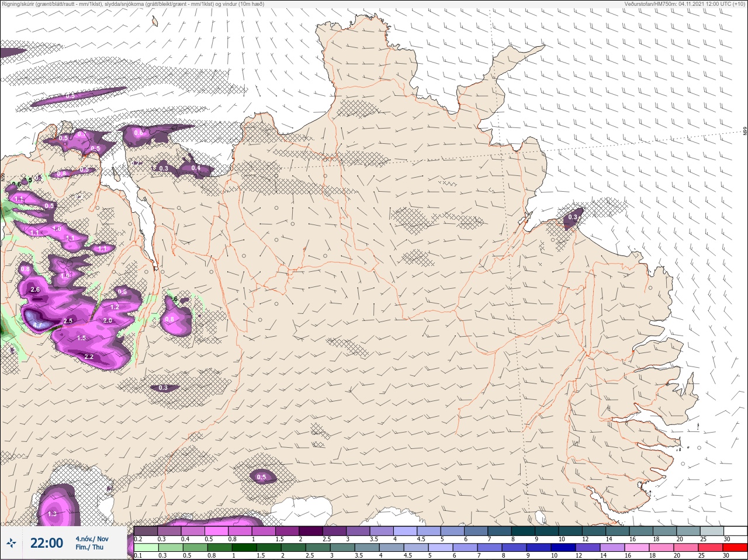748x560 pixels.
Task: Click the 1.2 precipitation value on map
Action: click(115, 307)
